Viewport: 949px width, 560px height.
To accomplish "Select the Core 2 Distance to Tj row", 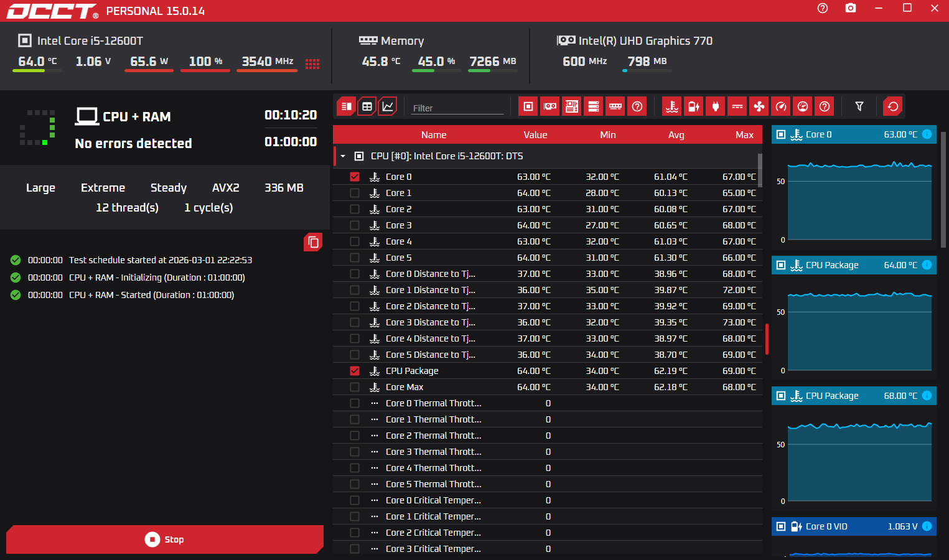I will tap(548, 306).
